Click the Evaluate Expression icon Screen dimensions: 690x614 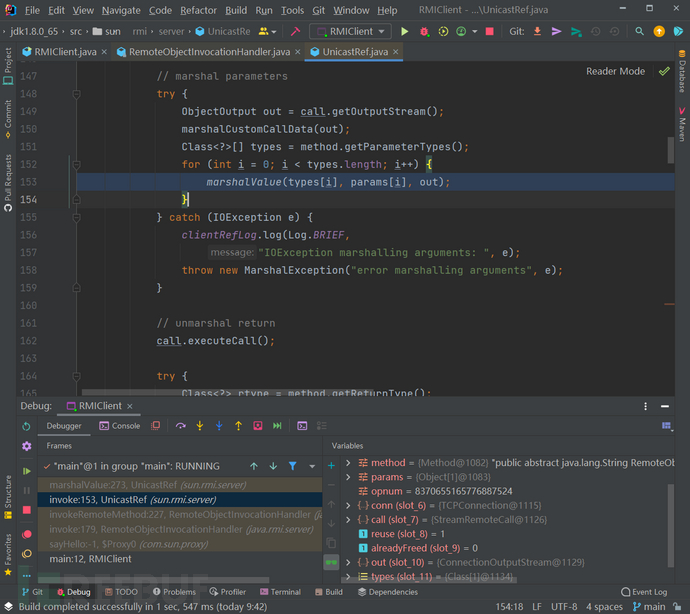[x=302, y=426]
